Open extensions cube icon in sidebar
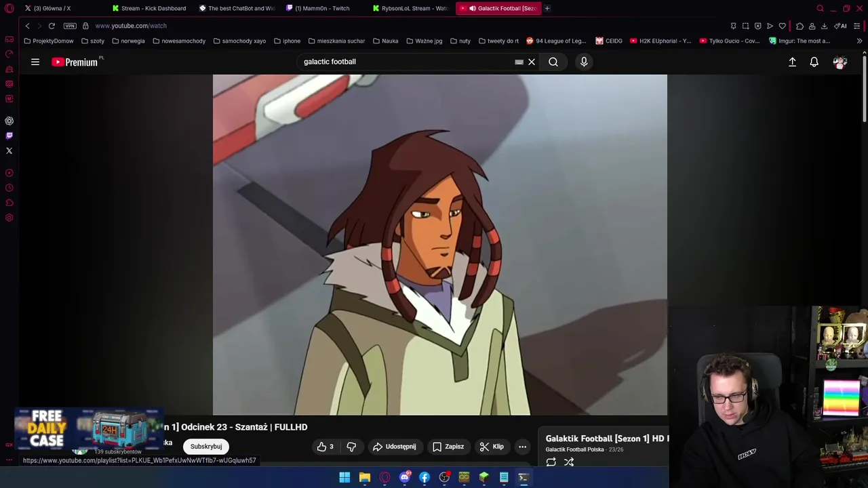The height and width of the screenshot is (488, 868). tap(9, 203)
